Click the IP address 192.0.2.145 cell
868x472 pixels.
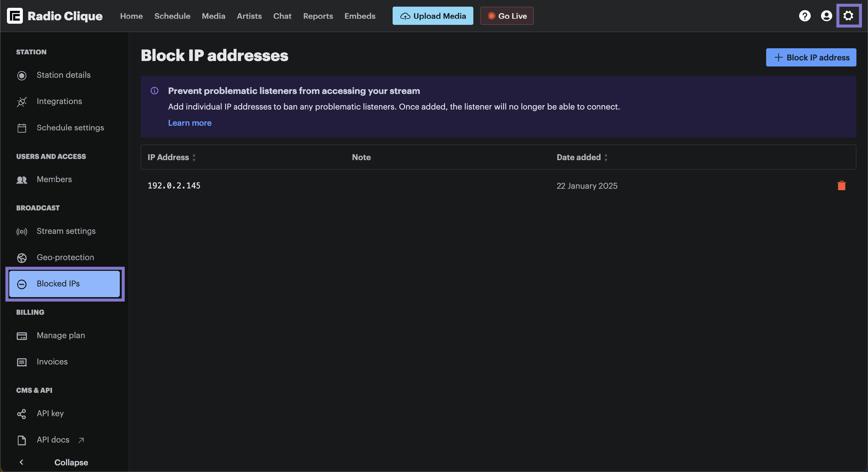[x=174, y=186]
